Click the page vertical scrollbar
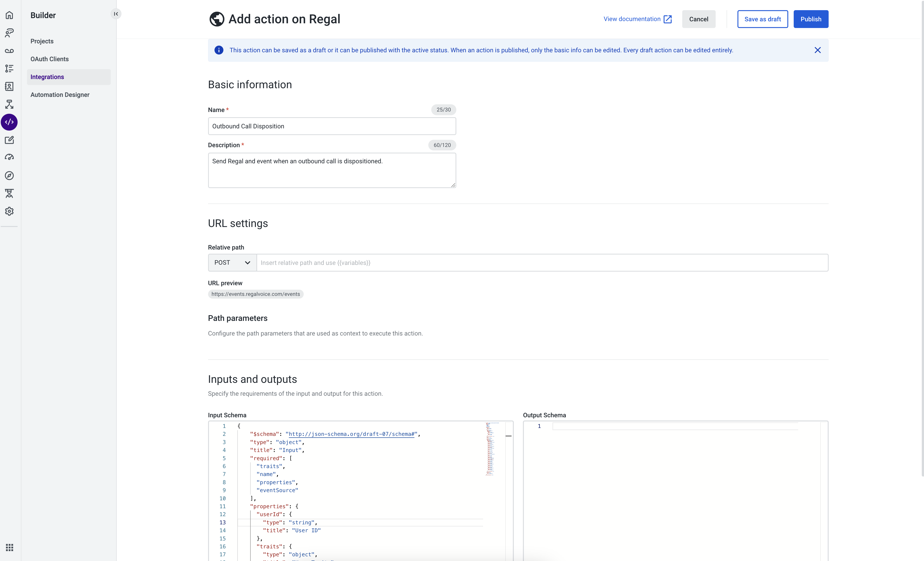 click(922, 238)
